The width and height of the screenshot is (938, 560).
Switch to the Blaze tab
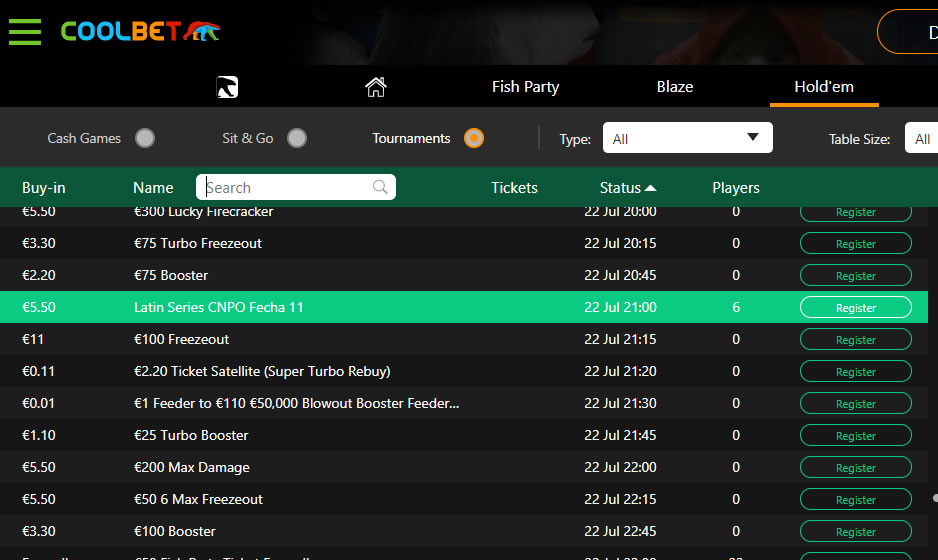point(675,87)
